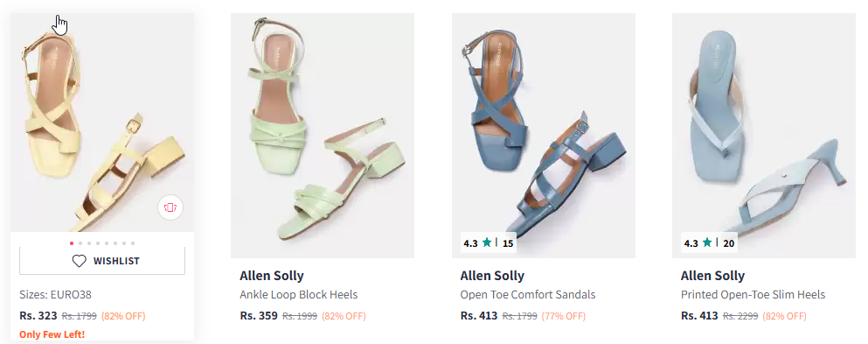Click the yellow sandals product image
868x344 pixels.
click(x=102, y=123)
